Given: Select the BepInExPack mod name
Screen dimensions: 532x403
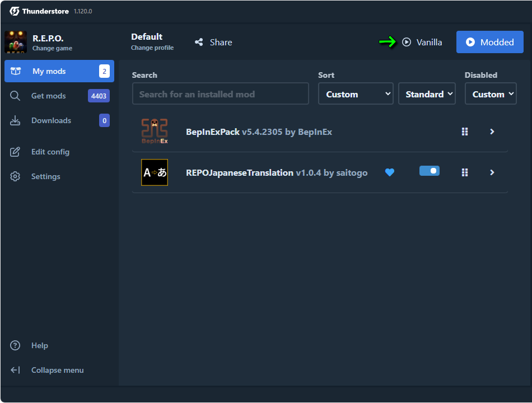Looking at the screenshot, I should pyautogui.click(x=213, y=132).
